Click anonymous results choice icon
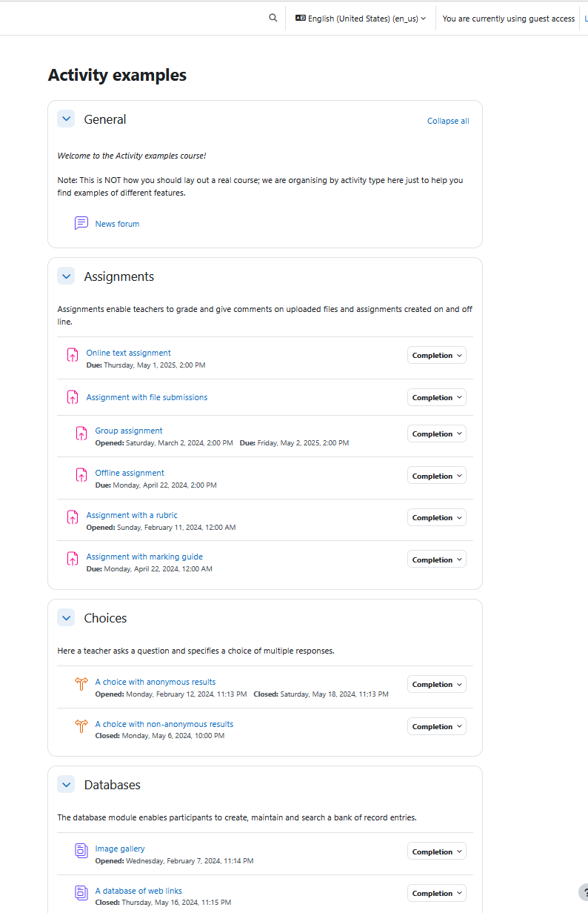The height and width of the screenshot is (913, 588). coord(81,684)
